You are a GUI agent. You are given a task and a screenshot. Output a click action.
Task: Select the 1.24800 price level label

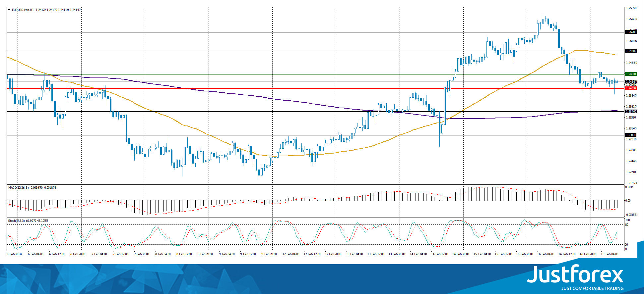tap(631, 51)
